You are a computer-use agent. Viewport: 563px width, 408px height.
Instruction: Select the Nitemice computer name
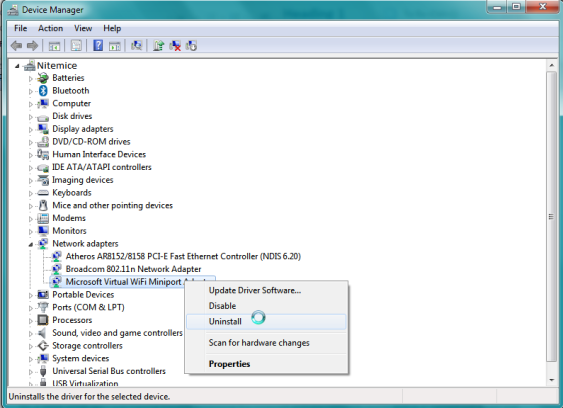click(x=57, y=66)
